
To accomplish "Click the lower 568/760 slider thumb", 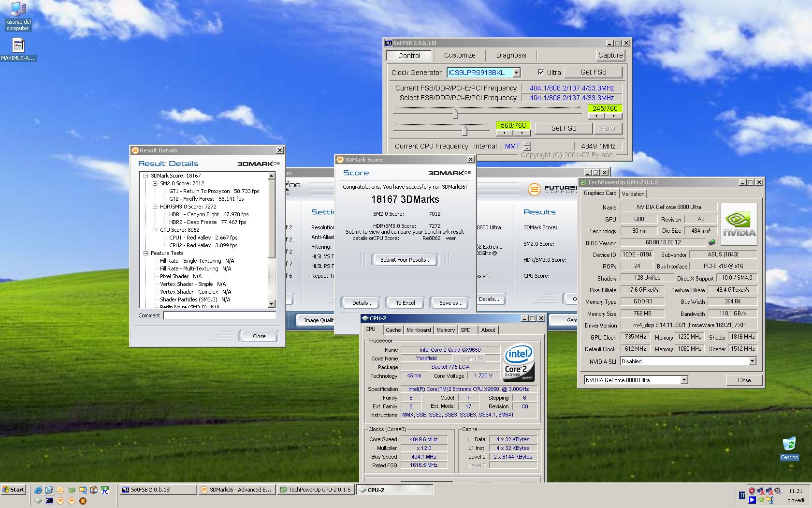I will coord(464,130).
